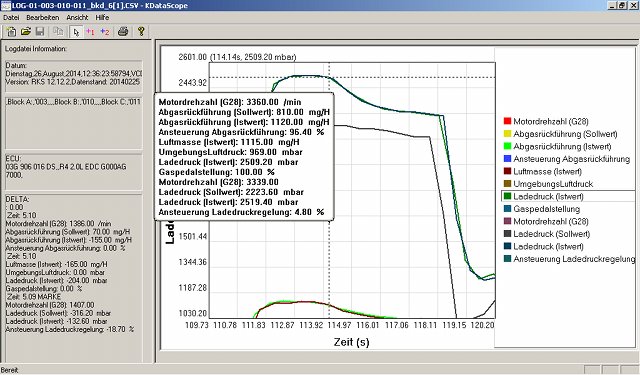Open the Bearbeiten menu

[x=42, y=18]
